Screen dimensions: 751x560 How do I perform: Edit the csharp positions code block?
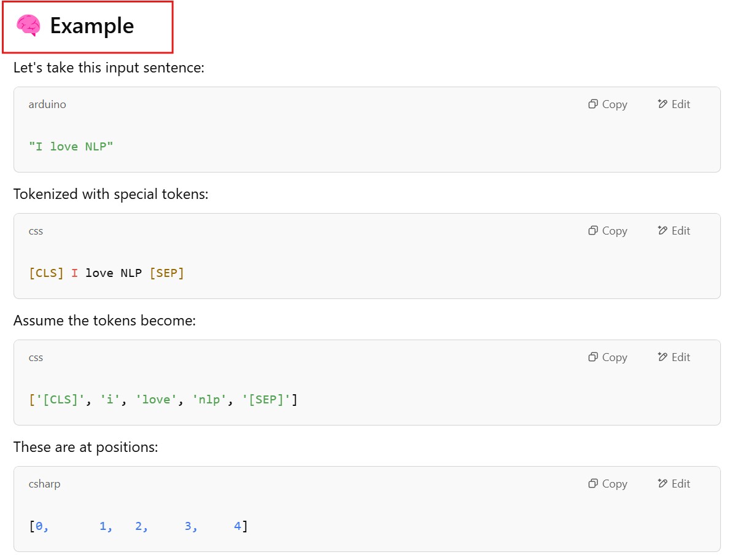[x=674, y=484]
